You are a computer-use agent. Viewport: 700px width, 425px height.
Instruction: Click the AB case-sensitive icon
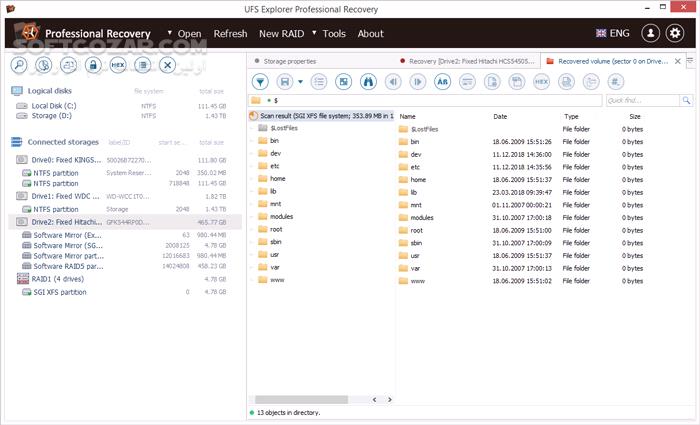[x=442, y=82]
